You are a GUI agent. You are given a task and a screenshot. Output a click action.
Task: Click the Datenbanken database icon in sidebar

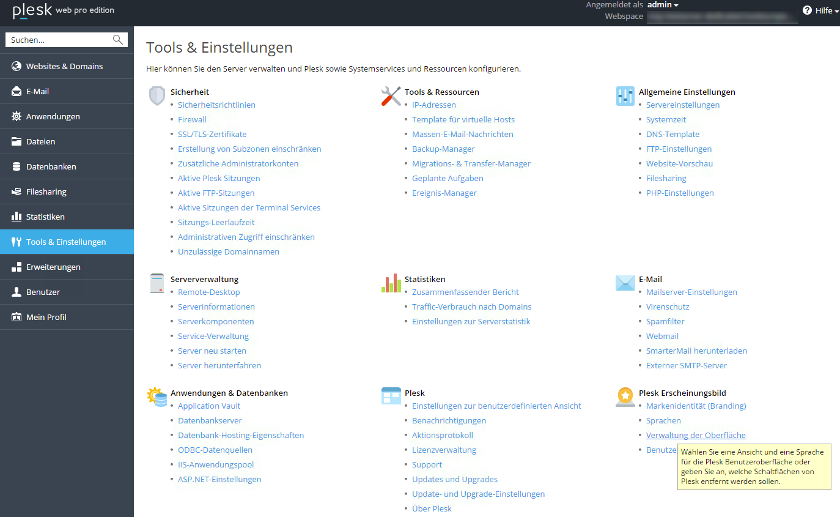click(x=17, y=167)
